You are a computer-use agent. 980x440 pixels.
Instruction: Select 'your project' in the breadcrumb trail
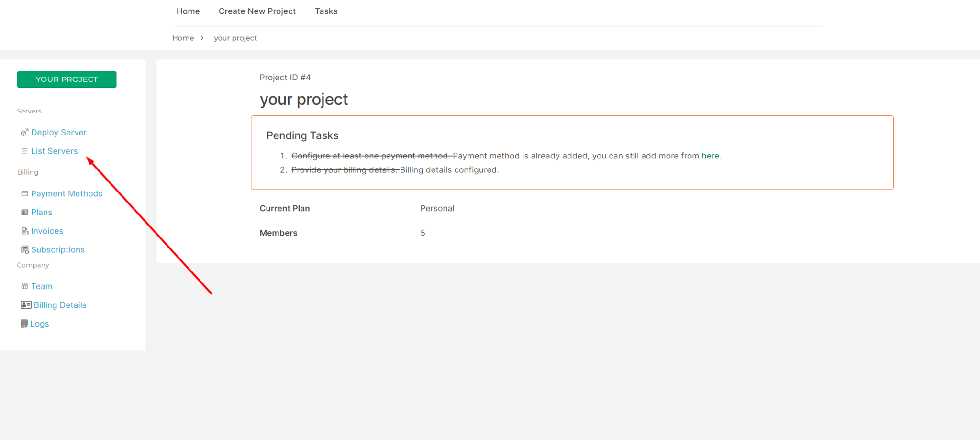pyautogui.click(x=235, y=38)
